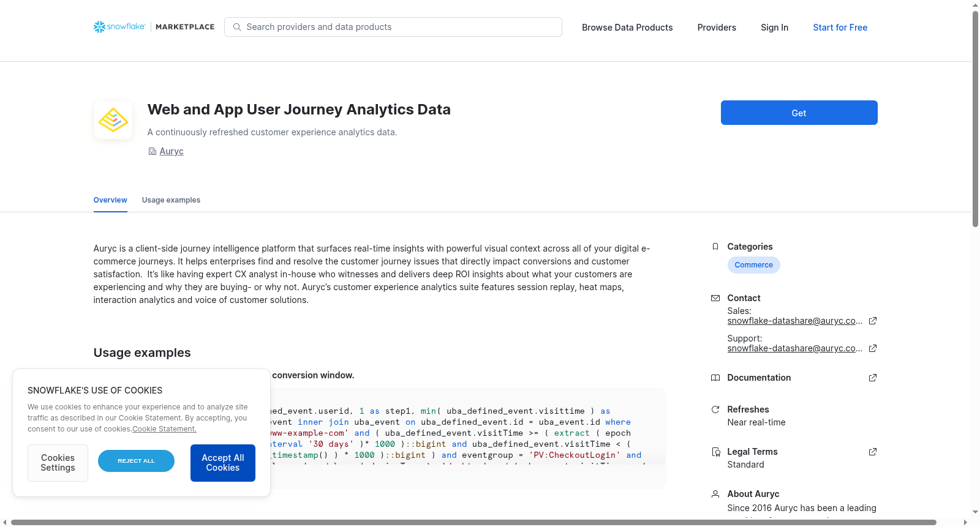Click the Usage examples section heading
Screen dimensions: 980x527
(x=142, y=353)
